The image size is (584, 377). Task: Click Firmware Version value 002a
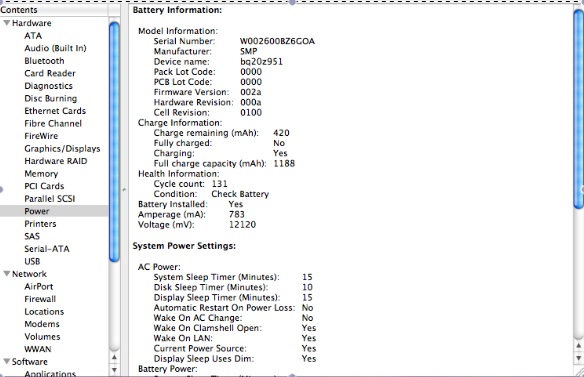[x=251, y=92]
